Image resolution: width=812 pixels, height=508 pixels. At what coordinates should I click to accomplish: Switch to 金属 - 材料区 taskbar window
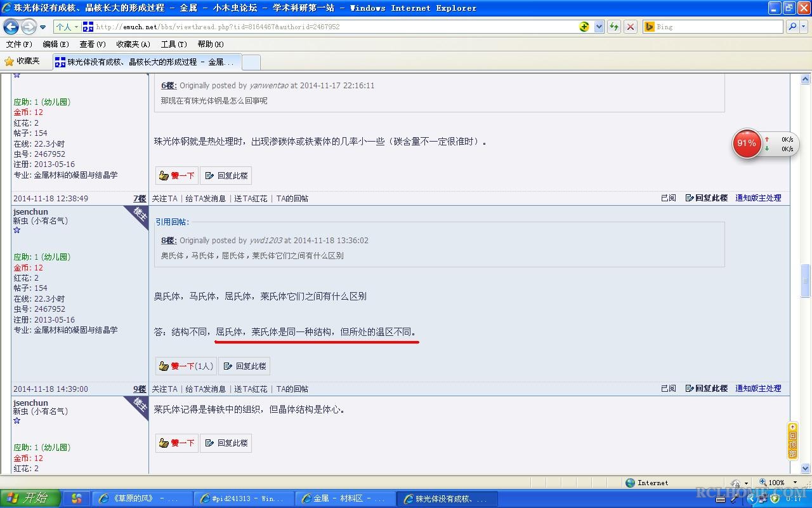click(345, 499)
